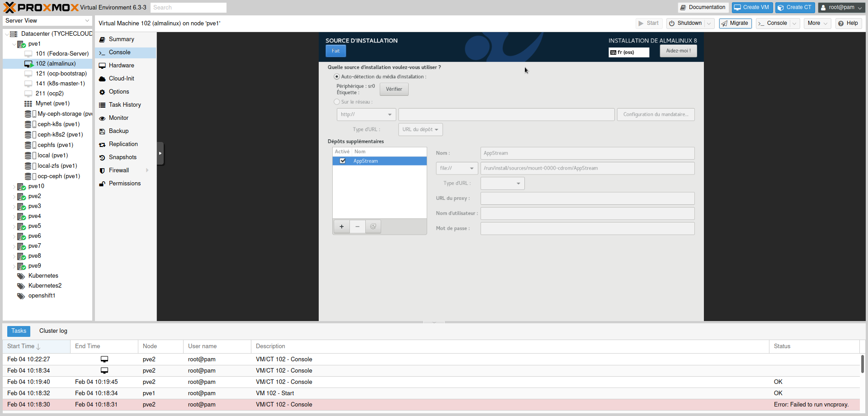Click the remove repository minus button
The width and height of the screenshot is (868, 416).
click(358, 227)
